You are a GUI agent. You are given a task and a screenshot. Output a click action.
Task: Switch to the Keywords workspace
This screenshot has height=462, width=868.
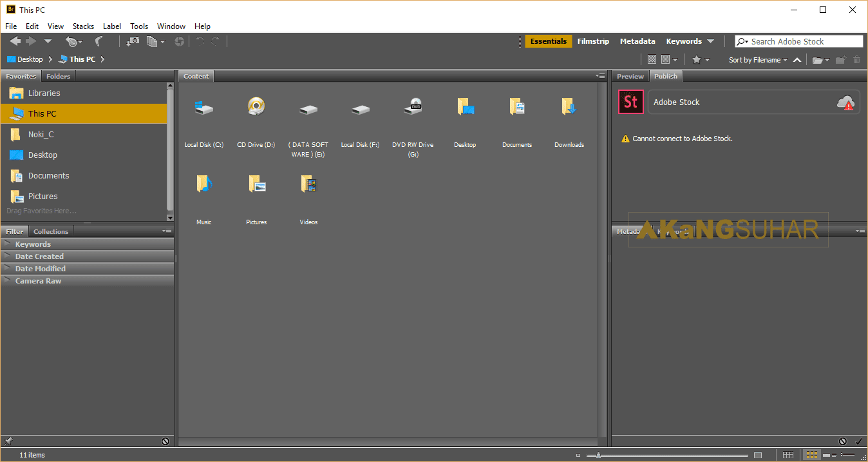click(684, 41)
